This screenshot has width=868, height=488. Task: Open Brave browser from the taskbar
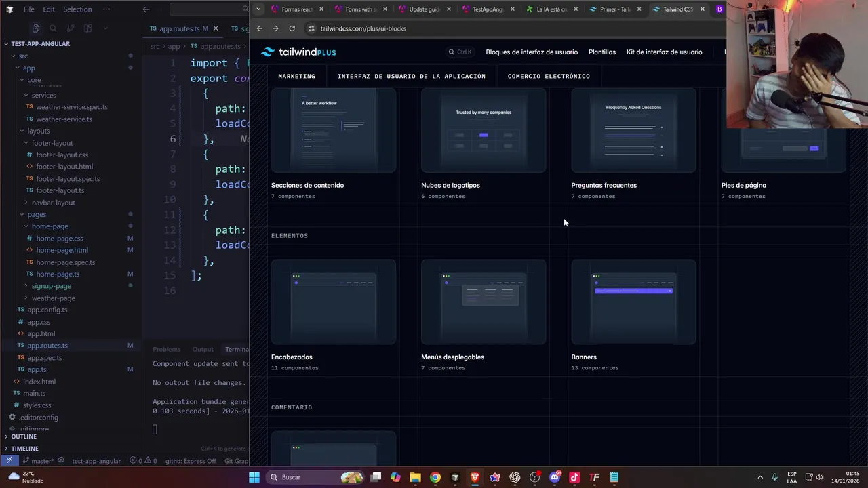(x=475, y=477)
